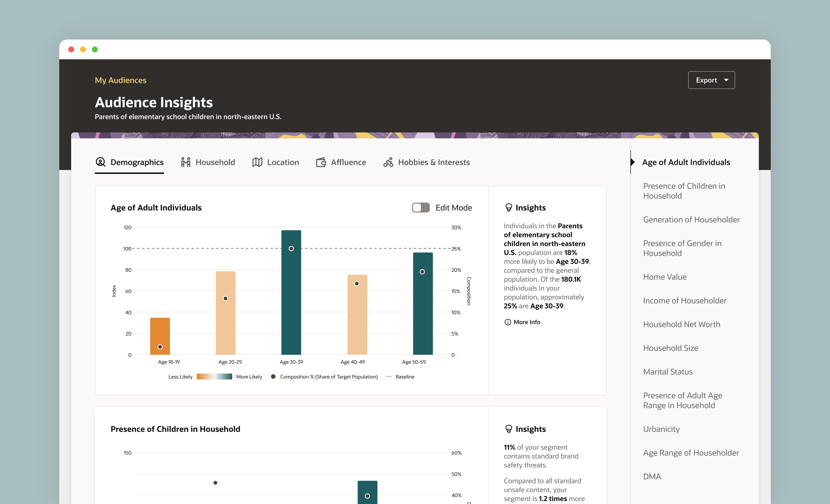Open the My Audiences breadcrumb link
The image size is (830, 504).
(121, 80)
